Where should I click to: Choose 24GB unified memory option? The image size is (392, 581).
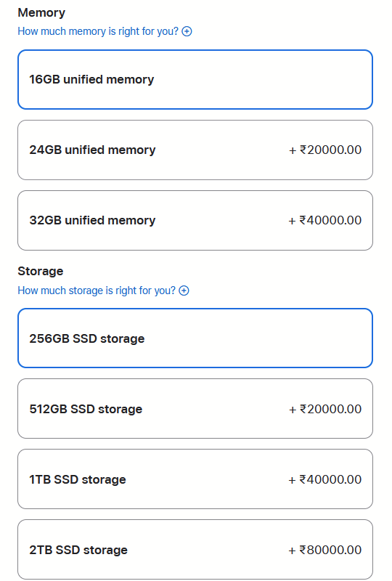195,150
